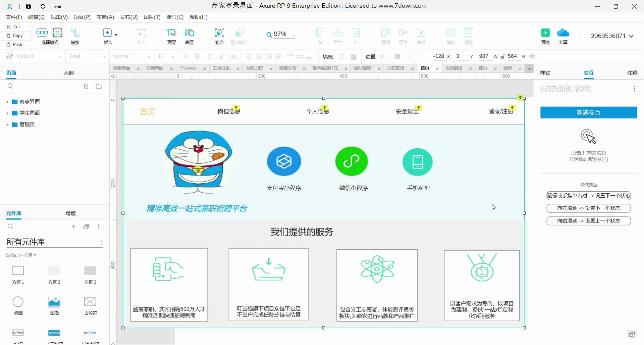Expand the 学生界面 folder
The height and width of the screenshot is (345, 644).
click(7, 113)
